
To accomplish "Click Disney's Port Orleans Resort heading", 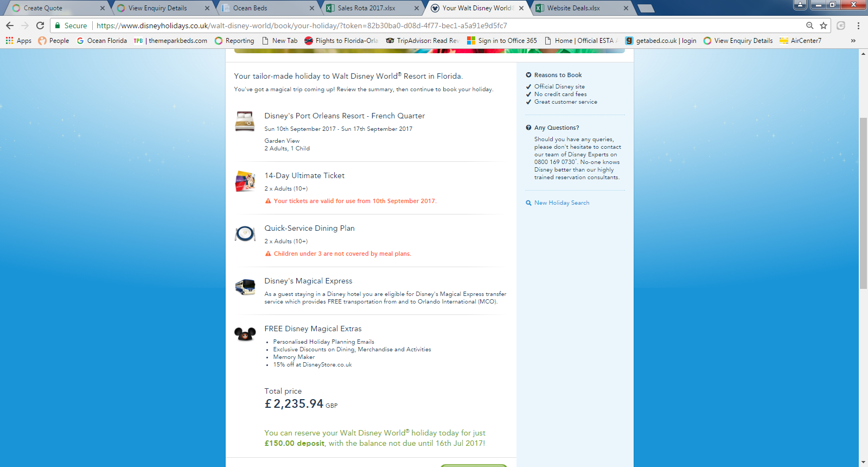I will pyautogui.click(x=344, y=116).
